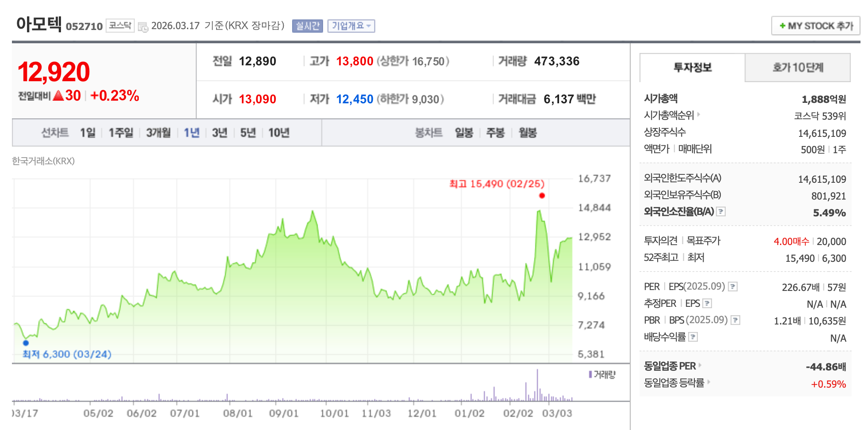
Task: Click the +0.23% change figure
Action: 115,95
